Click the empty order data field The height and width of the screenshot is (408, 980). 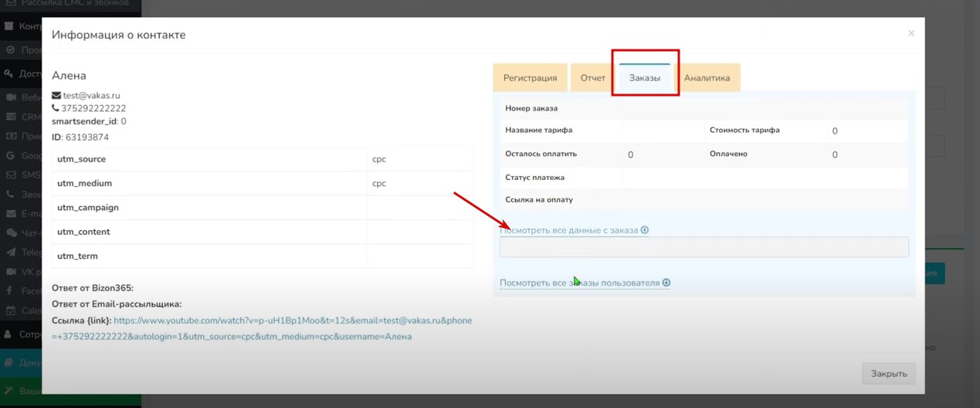coord(704,247)
